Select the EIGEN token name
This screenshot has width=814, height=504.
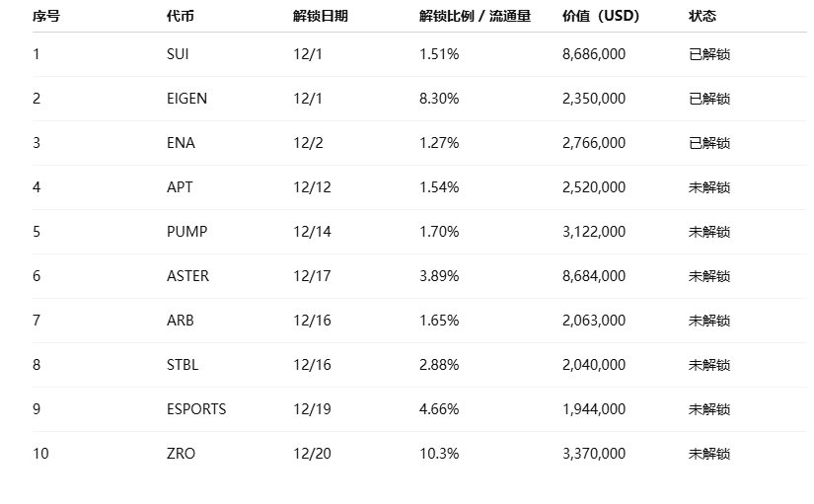tap(186, 99)
